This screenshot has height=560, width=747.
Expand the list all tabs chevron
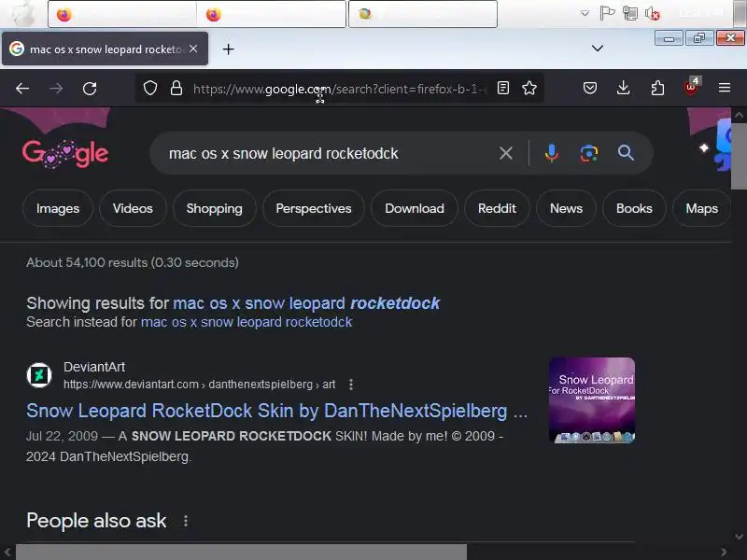click(597, 49)
